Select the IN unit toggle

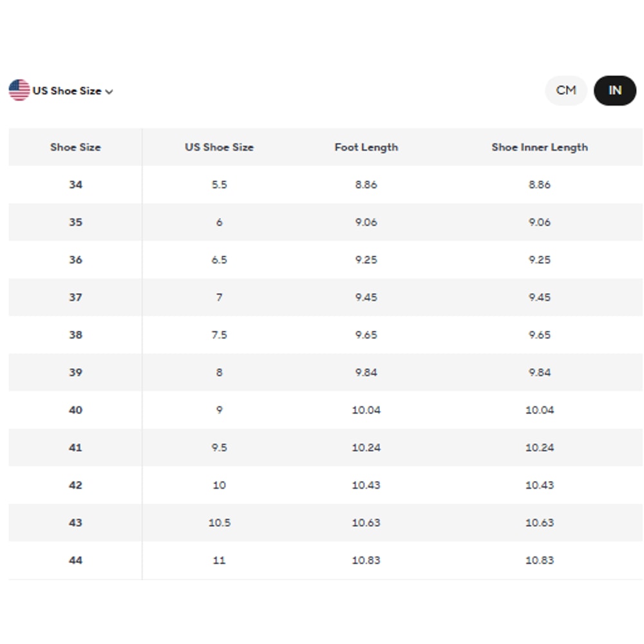614,90
